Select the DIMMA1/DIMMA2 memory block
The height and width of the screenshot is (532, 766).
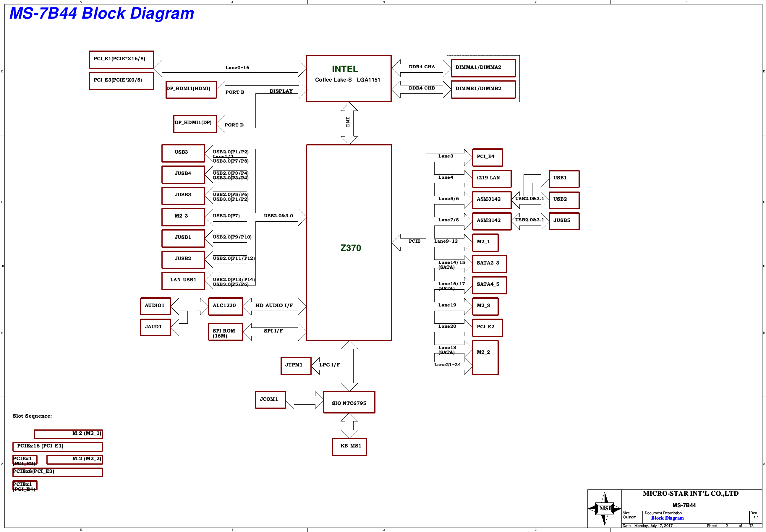coord(483,68)
